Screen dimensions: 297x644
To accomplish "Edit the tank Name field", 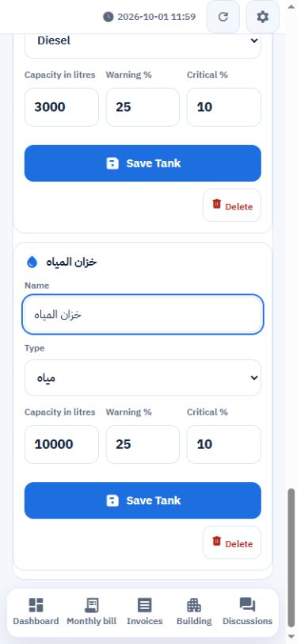I will coord(143,315).
